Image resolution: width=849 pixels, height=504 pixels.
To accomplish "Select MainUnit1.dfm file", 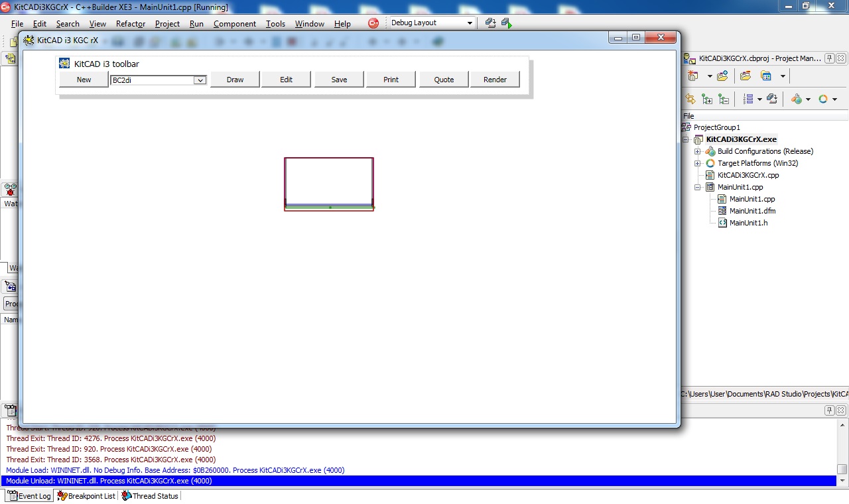I will [x=752, y=211].
